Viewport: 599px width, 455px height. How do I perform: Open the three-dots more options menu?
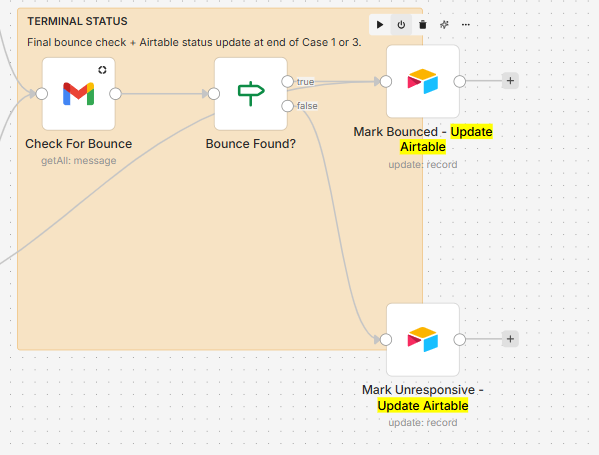pos(465,25)
